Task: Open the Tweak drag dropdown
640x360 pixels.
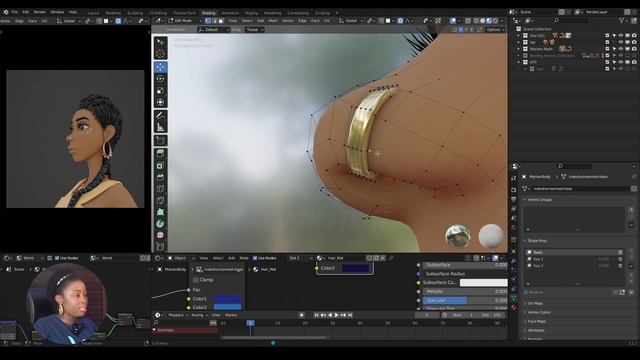Action: tap(254, 30)
